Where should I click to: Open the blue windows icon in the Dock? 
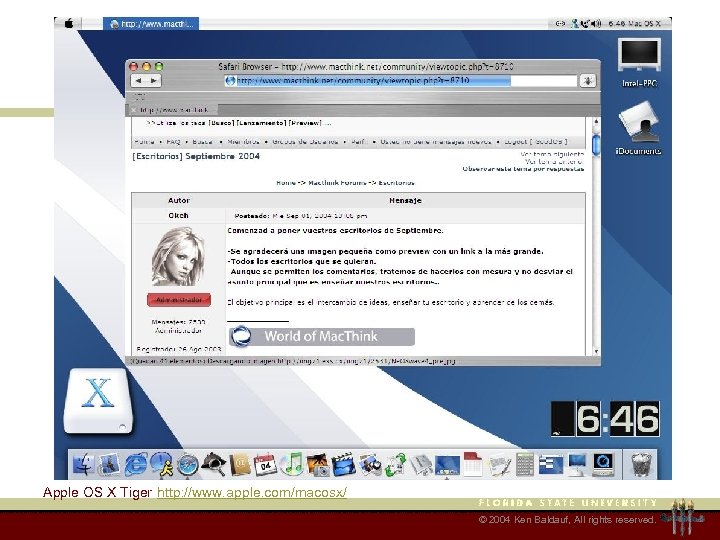(x=551, y=464)
